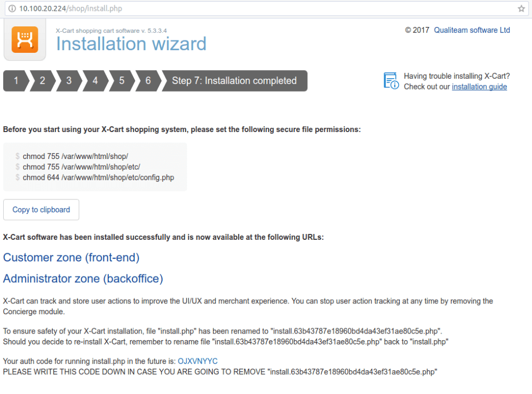Click the chmod 755 /var/www/html/shop/ line

coord(75,156)
